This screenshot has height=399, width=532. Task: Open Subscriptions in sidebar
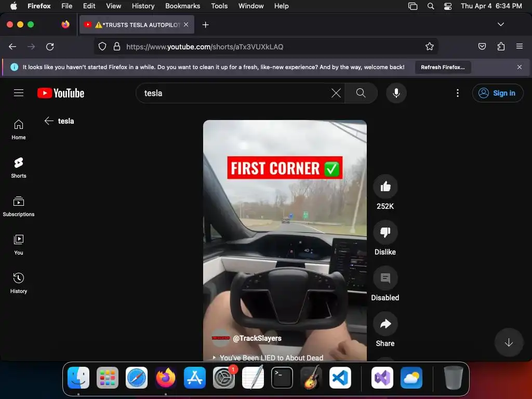tap(19, 206)
